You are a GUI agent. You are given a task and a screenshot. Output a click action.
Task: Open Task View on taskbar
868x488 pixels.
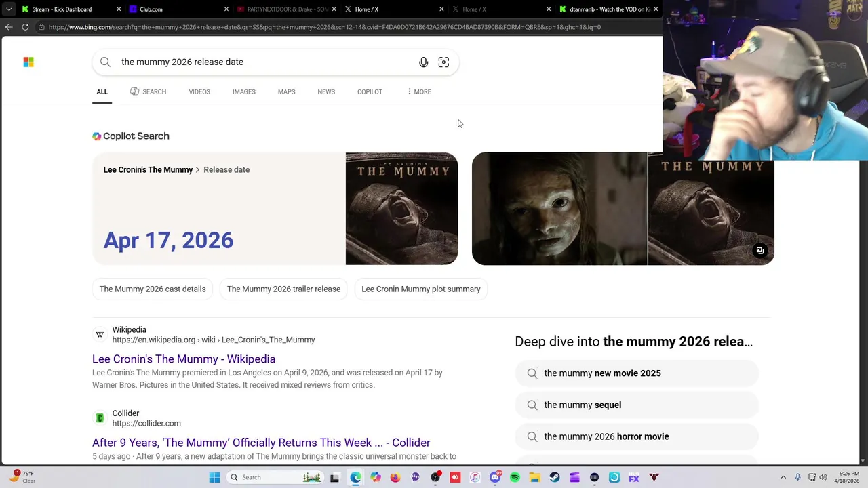tap(334, 478)
